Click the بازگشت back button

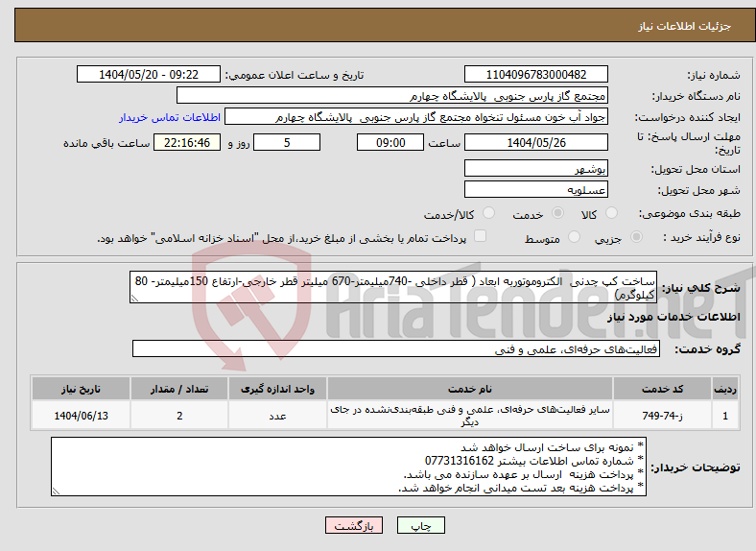click(354, 525)
